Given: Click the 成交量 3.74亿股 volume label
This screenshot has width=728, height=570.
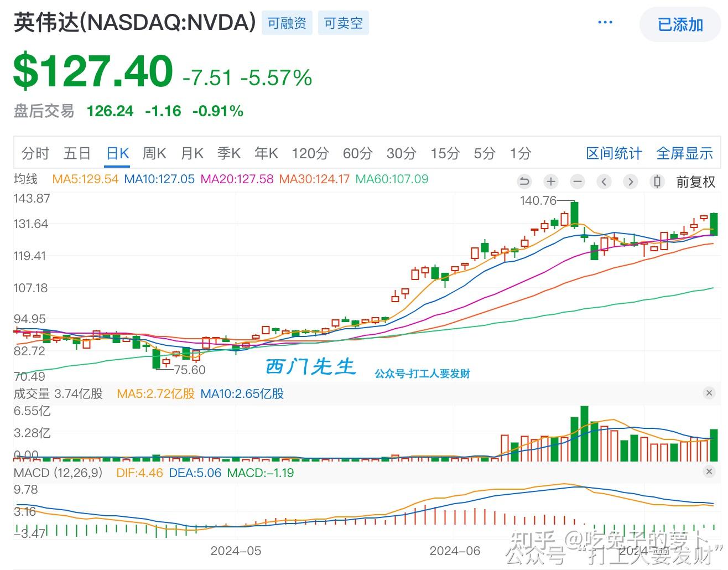Looking at the screenshot, I should coord(59,393).
